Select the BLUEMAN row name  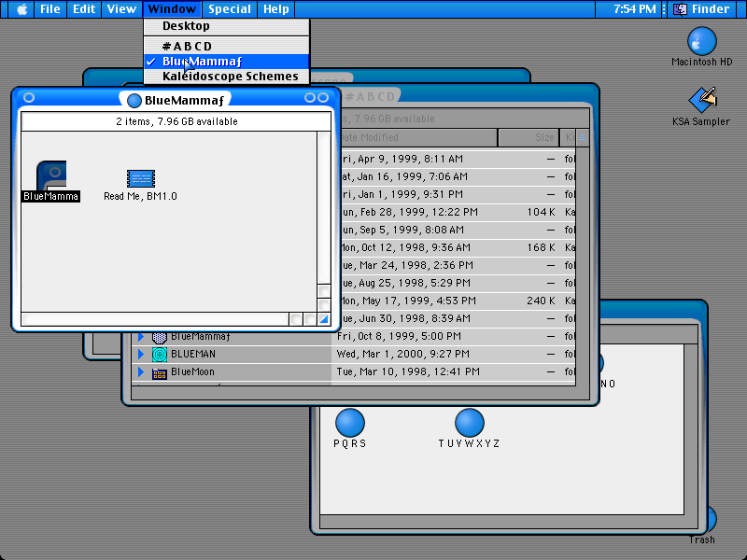pyautogui.click(x=193, y=355)
